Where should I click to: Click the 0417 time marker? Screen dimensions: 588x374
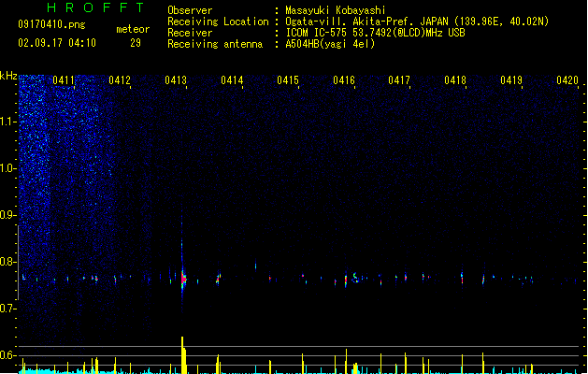click(399, 80)
